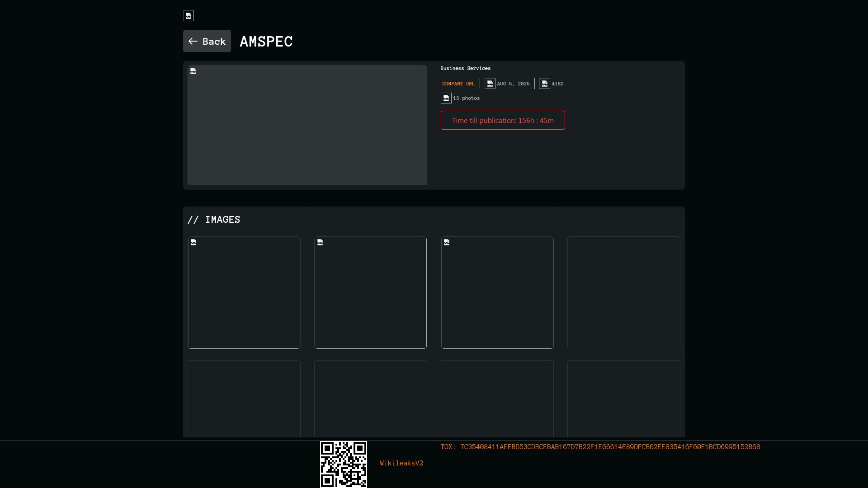Click the calendar icon beside AUG 6, 2026

[490, 84]
